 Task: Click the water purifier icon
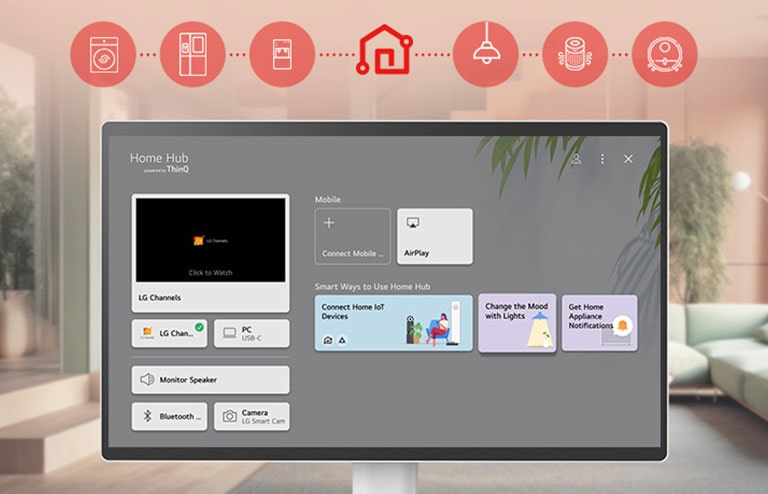(x=282, y=54)
